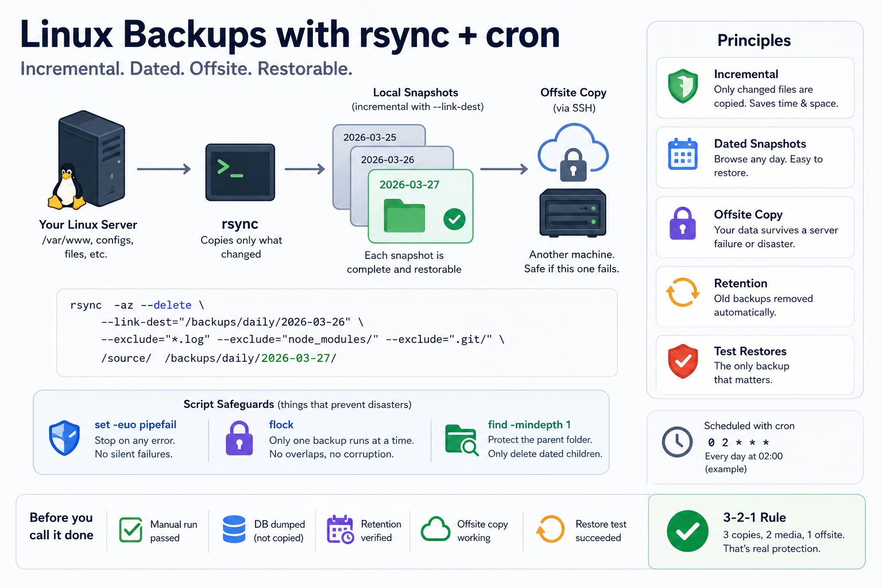This screenshot has height=588, width=882.
Task: Click the calendar icon beside Dated Snapshots
Action: coord(683,154)
